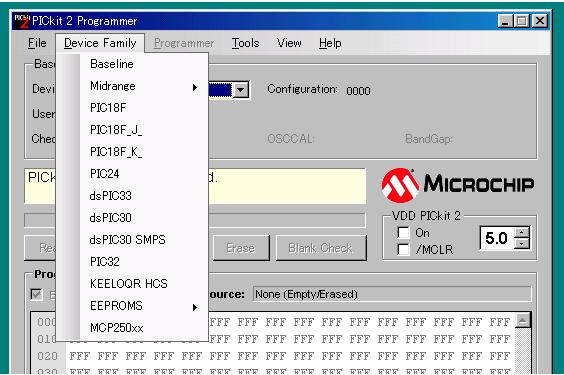Open the File menu

pos(37,43)
